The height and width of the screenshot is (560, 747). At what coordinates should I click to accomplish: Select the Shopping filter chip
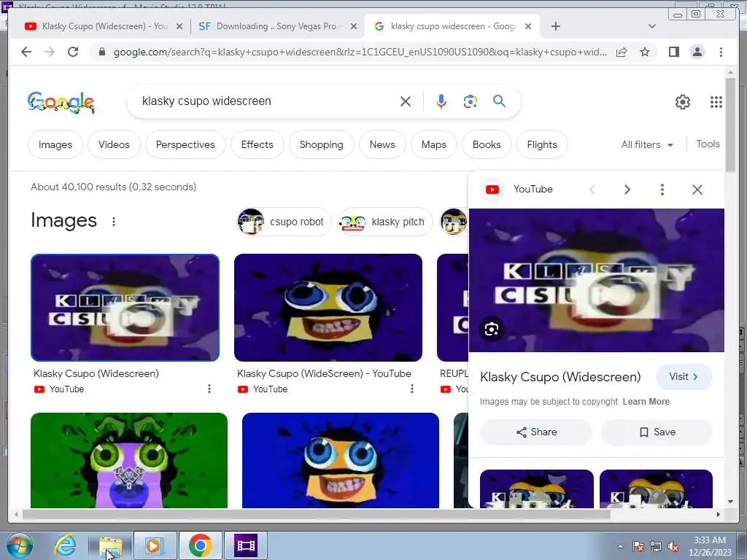322,144
